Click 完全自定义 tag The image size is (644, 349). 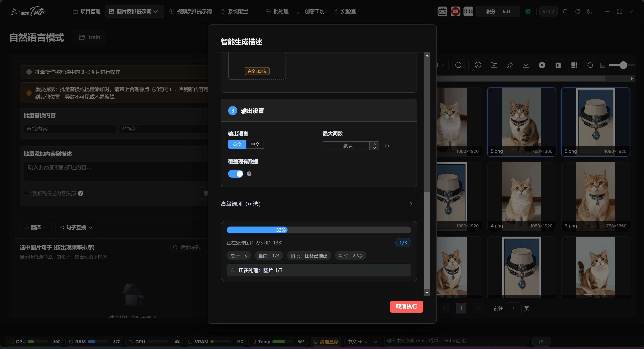click(x=257, y=71)
